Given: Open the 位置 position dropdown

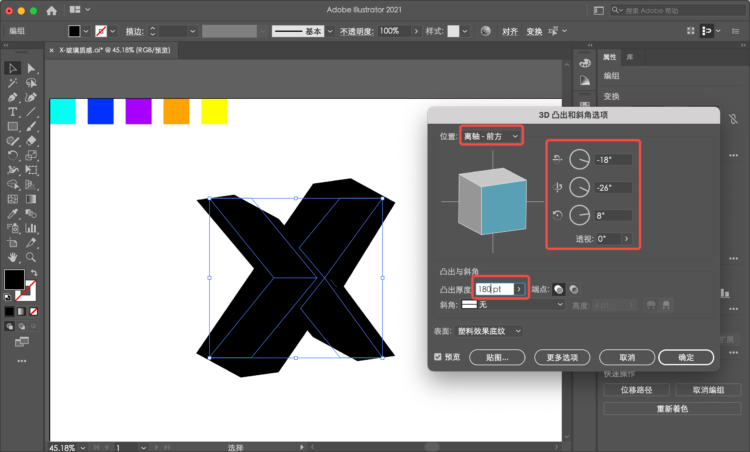Looking at the screenshot, I should [490, 135].
